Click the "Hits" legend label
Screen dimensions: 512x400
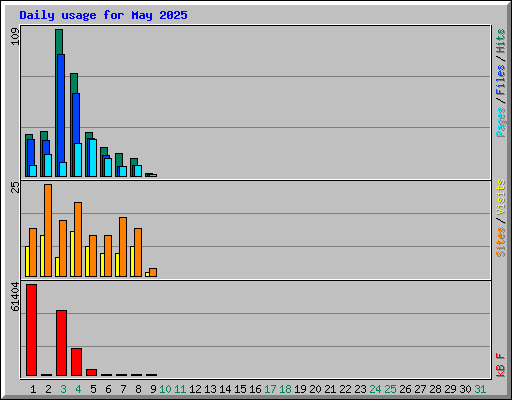(501, 41)
